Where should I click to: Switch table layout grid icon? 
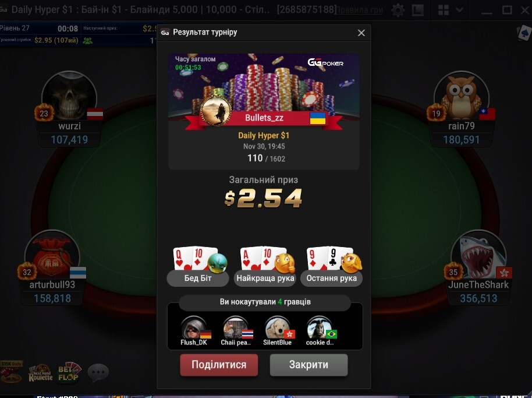(x=443, y=10)
